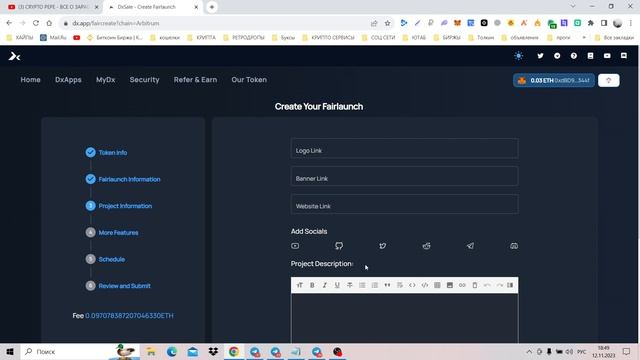Open a new browser tab

[212, 7]
